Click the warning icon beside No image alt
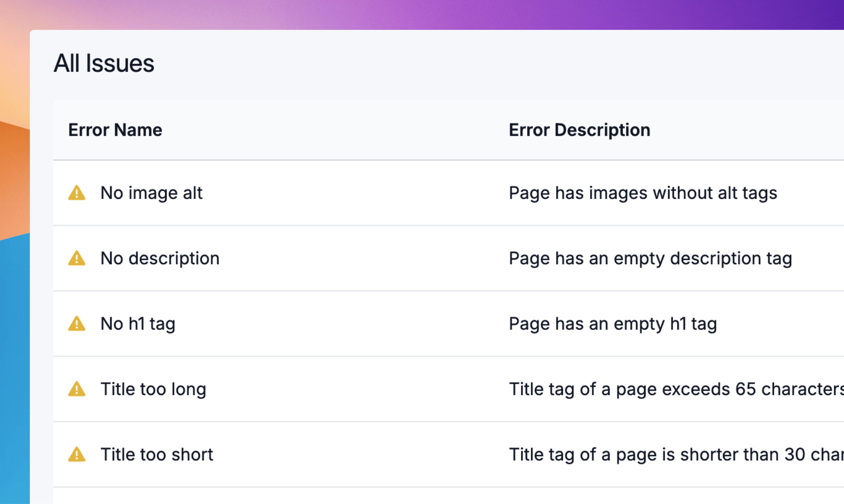The width and height of the screenshot is (844, 504). tap(77, 193)
